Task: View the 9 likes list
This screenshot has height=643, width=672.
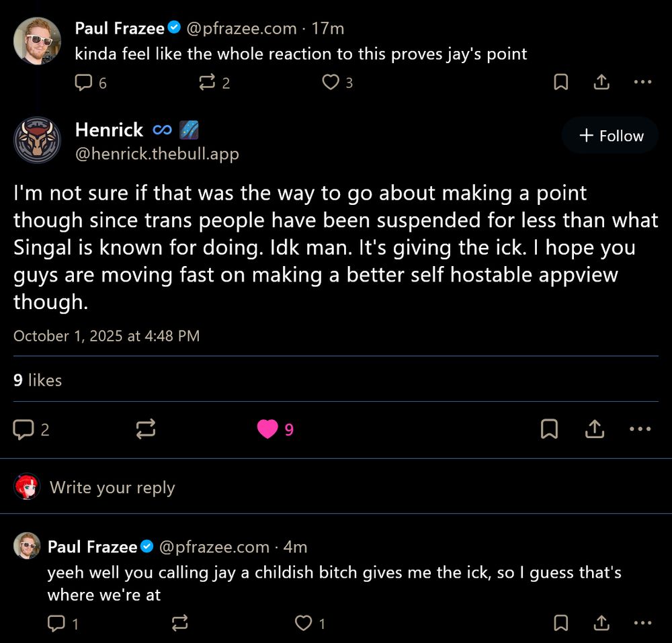Action: (x=37, y=380)
